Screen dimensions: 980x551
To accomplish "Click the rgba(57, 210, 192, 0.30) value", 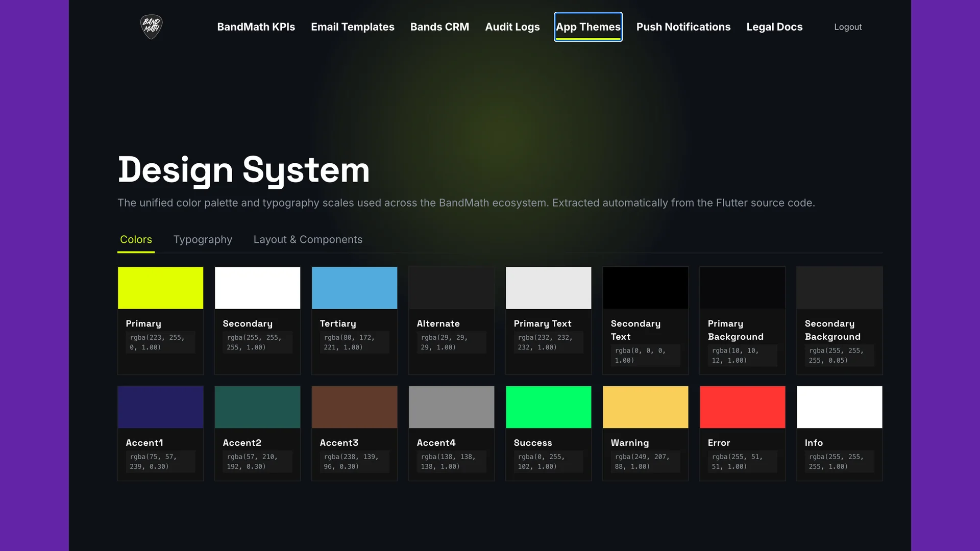I will 257,462.
